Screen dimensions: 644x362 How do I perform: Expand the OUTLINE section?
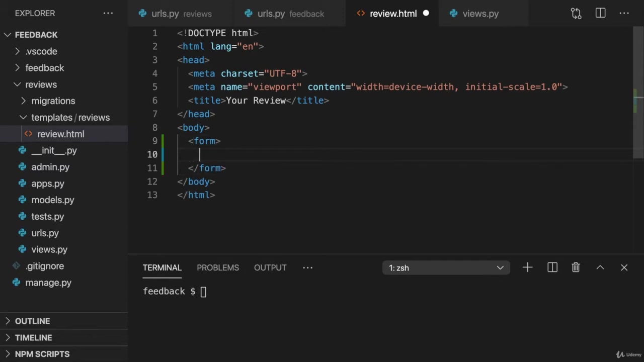(x=32, y=321)
